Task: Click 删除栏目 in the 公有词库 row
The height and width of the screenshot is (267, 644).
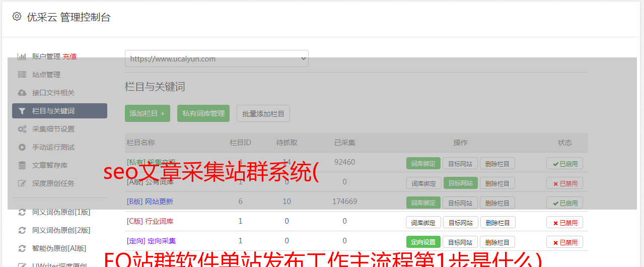Action: (497, 183)
